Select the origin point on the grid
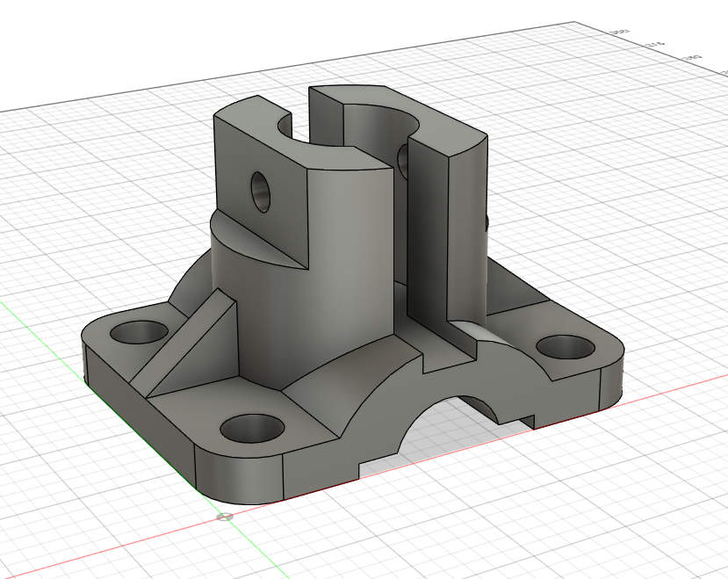This screenshot has width=728, height=579. click(227, 517)
